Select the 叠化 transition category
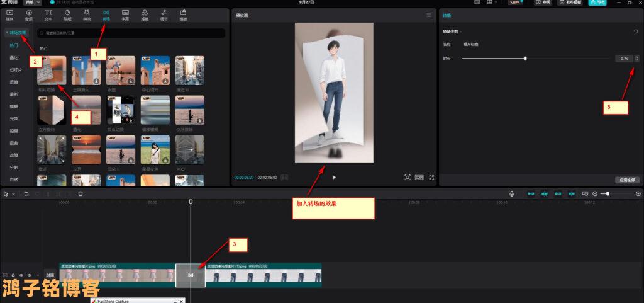The image size is (644, 303). [x=14, y=57]
